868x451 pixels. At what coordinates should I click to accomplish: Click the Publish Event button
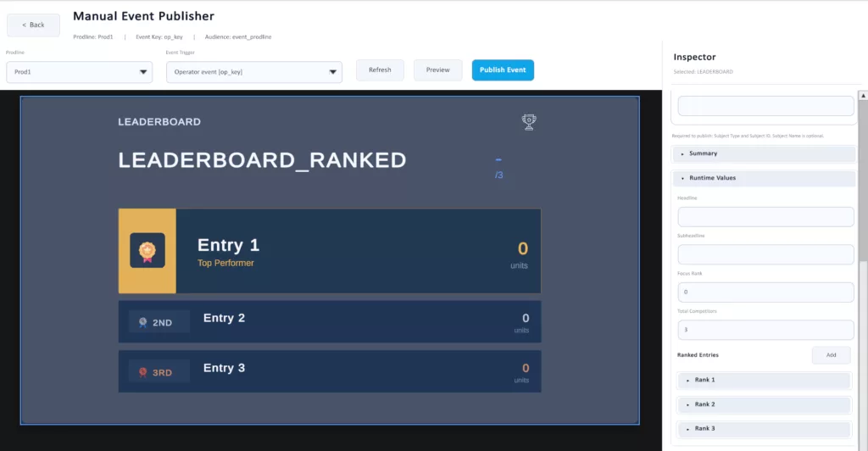point(503,70)
